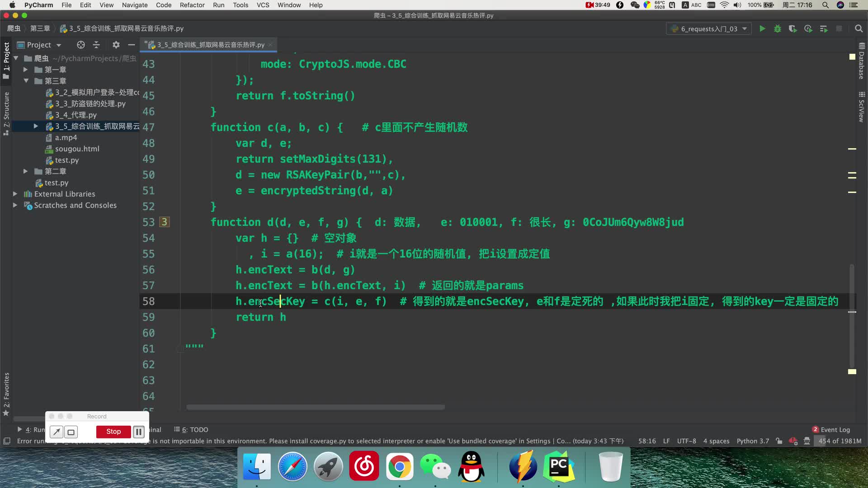Open the Database side panel

(x=862, y=61)
